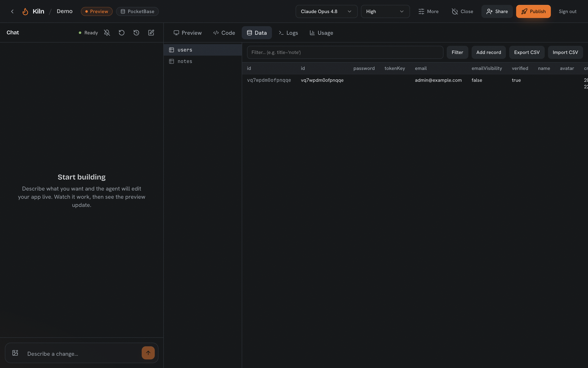Click the verified column header
The image size is (588, 368).
pyautogui.click(x=520, y=68)
